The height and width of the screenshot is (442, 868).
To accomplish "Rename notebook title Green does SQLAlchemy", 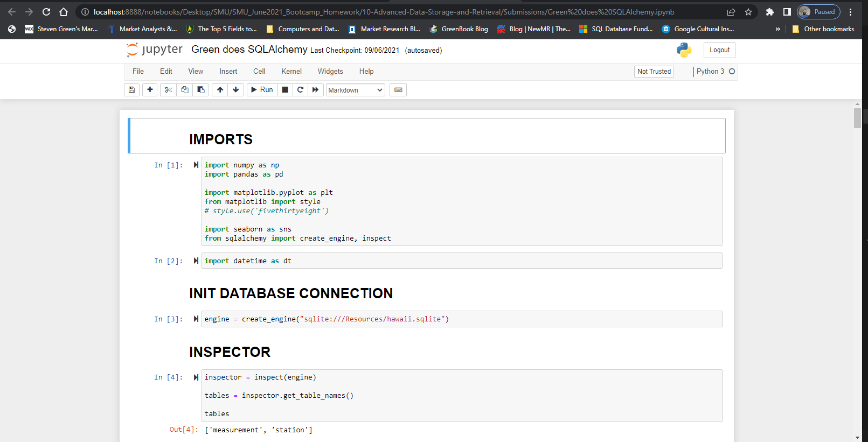I will click(249, 50).
